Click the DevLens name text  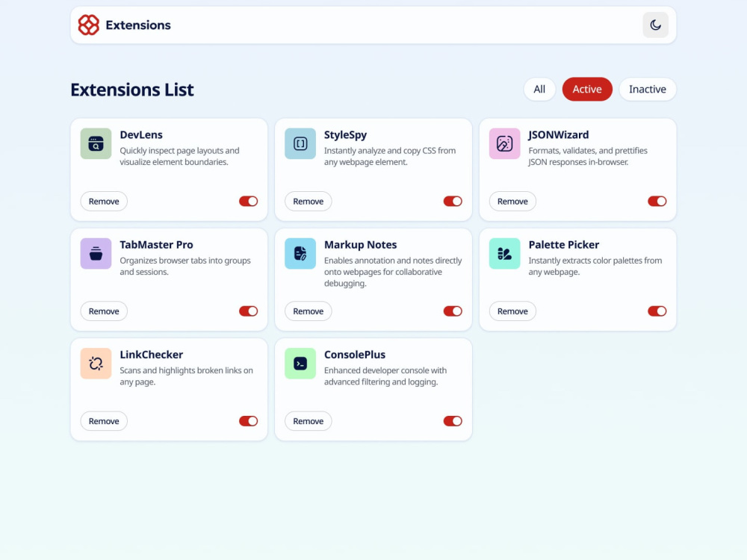[141, 134]
